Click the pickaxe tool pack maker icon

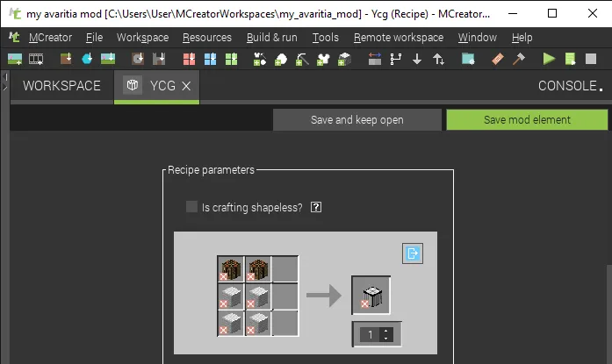pyautogui.click(x=302, y=60)
